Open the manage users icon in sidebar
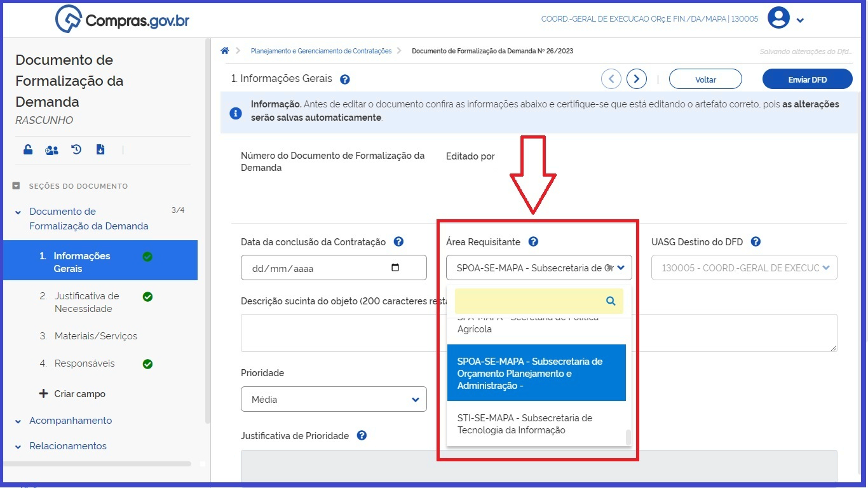 [x=51, y=150]
